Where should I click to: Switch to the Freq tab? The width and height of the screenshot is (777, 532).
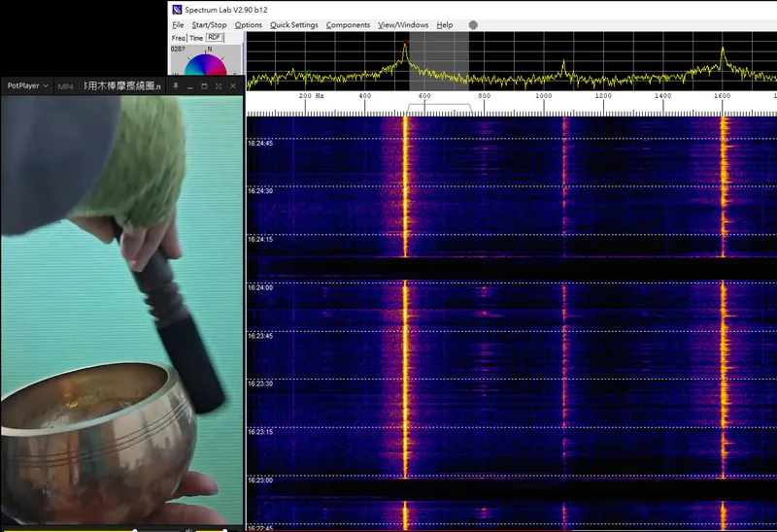178,38
